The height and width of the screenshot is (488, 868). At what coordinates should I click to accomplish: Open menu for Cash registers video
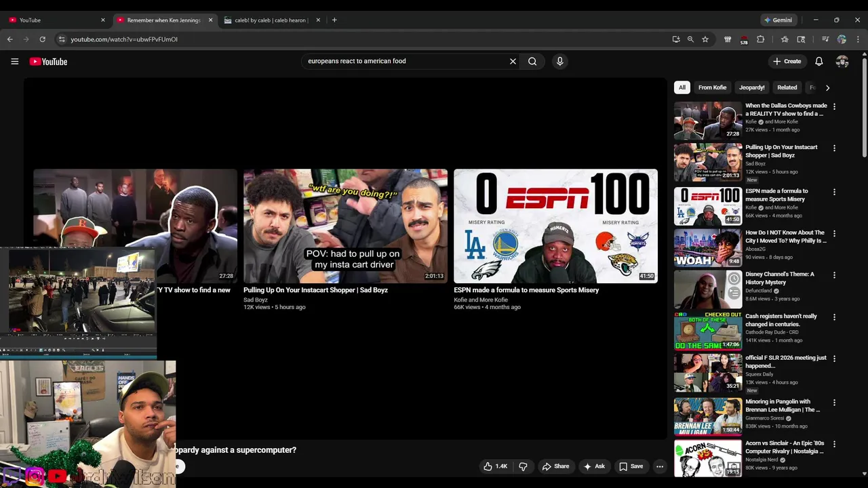pos(834,317)
